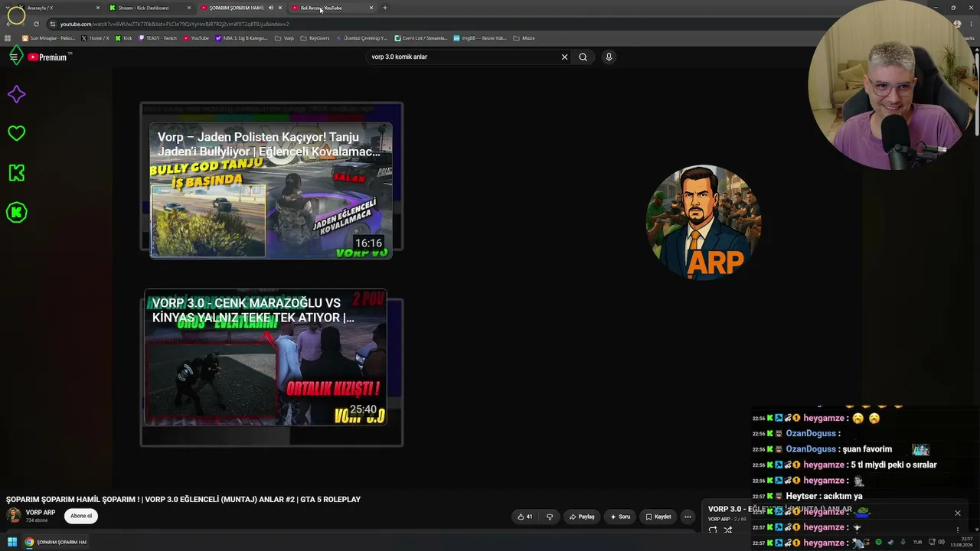
Task: Open the apps grid in bookmarks bar
Action: pos(8,38)
